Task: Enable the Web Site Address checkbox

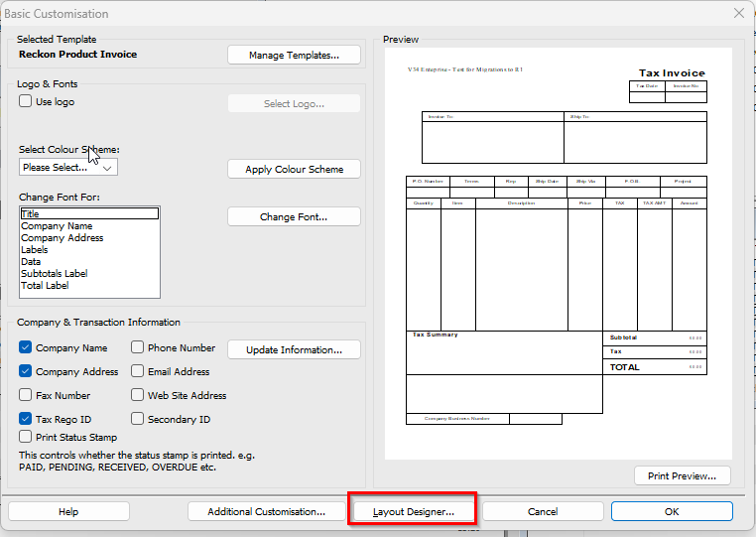Action: [138, 395]
